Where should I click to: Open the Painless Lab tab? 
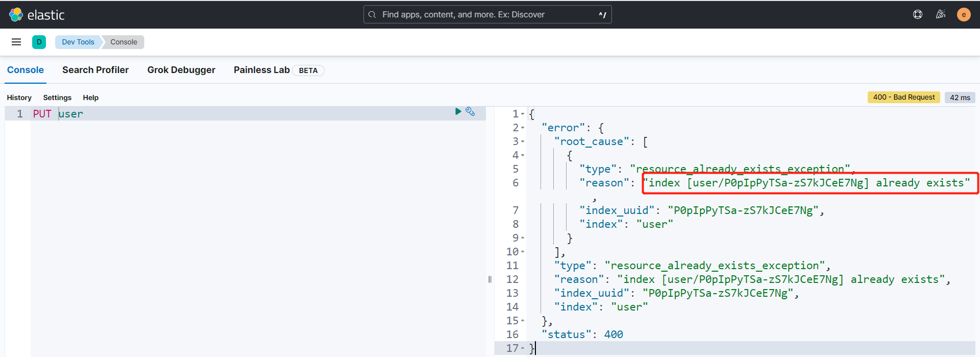point(261,70)
